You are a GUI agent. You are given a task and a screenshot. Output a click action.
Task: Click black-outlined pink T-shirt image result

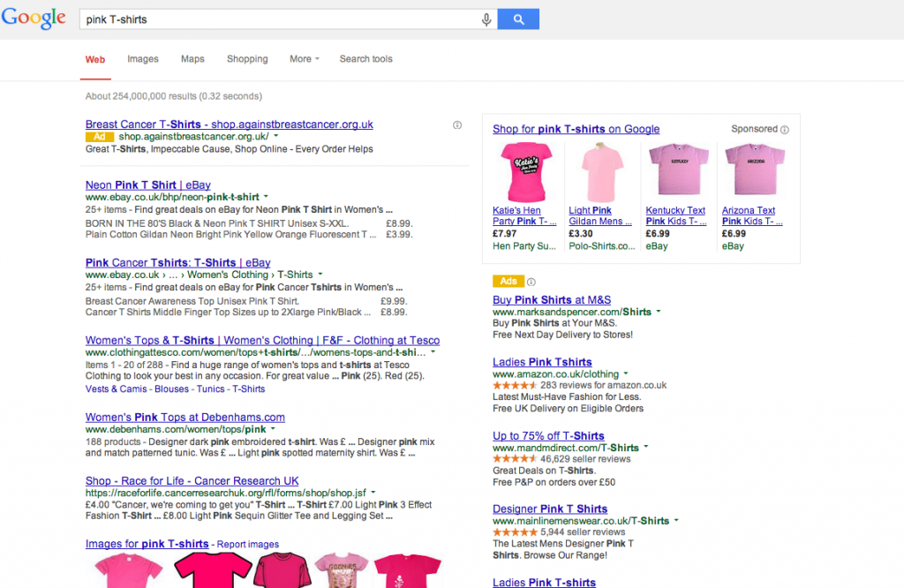pyautogui.click(x=213, y=569)
